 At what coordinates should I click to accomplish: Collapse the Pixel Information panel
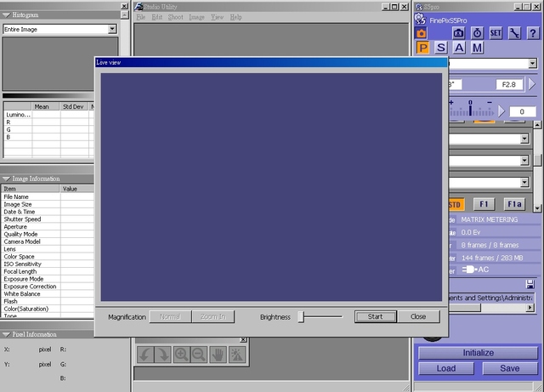[6, 334]
